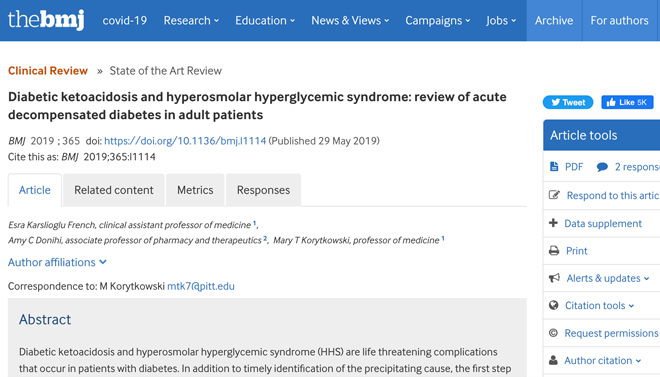The width and height of the screenshot is (660, 377).
Task: Click Respond to this article link
Action: coord(613,196)
